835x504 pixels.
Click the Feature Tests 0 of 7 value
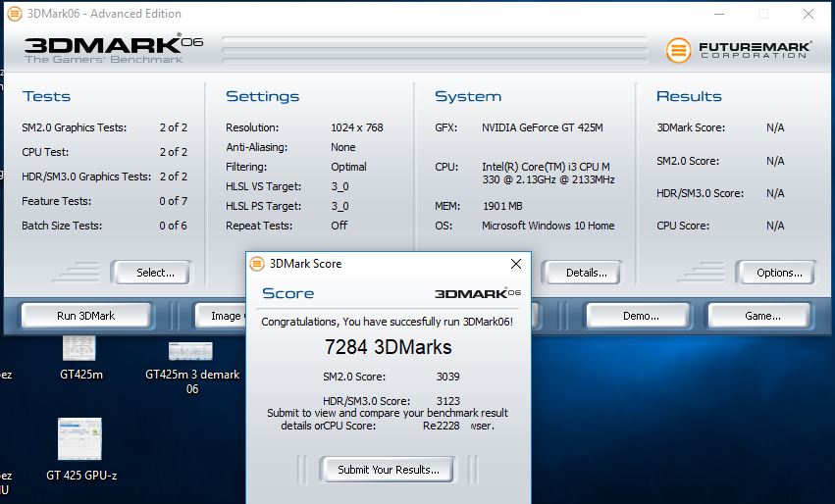coord(173,201)
